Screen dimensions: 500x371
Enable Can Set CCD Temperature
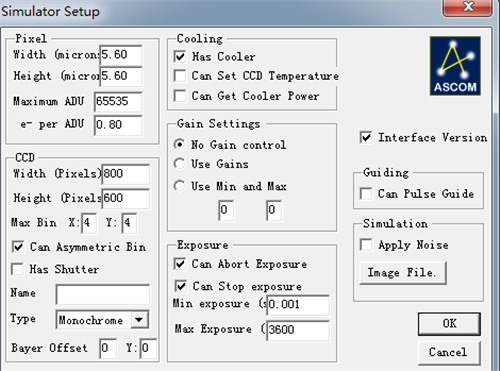pyautogui.click(x=180, y=76)
